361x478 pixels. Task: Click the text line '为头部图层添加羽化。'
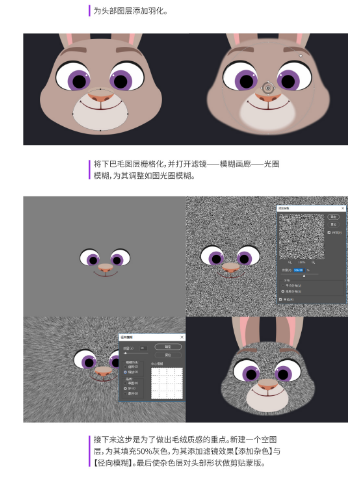130,11
